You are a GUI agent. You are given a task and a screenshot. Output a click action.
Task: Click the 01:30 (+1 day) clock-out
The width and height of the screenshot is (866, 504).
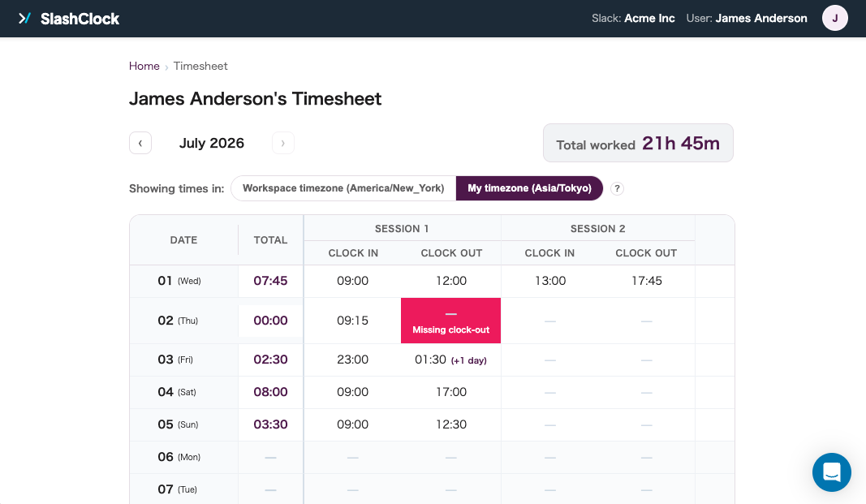[450, 360]
